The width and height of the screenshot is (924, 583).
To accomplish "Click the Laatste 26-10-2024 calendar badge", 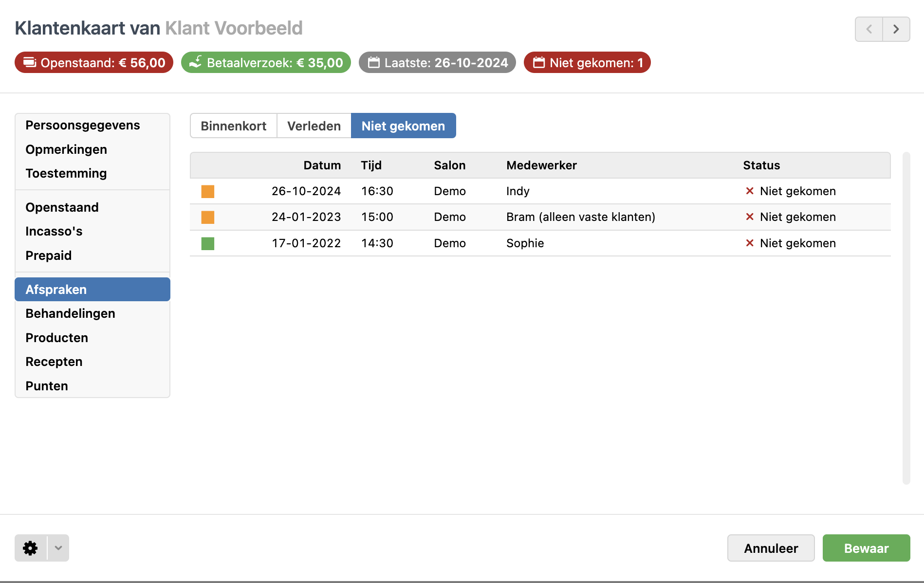I will [x=437, y=63].
